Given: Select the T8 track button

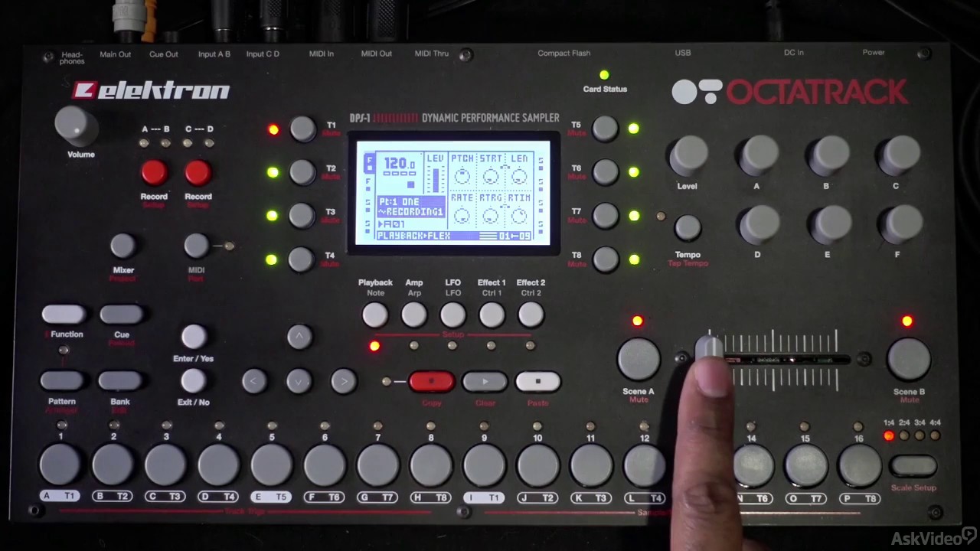Looking at the screenshot, I should point(605,259).
